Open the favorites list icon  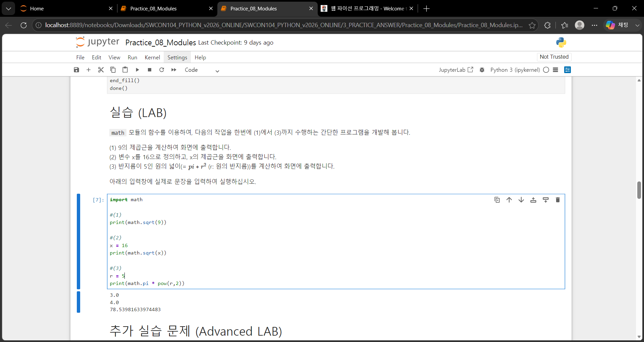pos(565,25)
